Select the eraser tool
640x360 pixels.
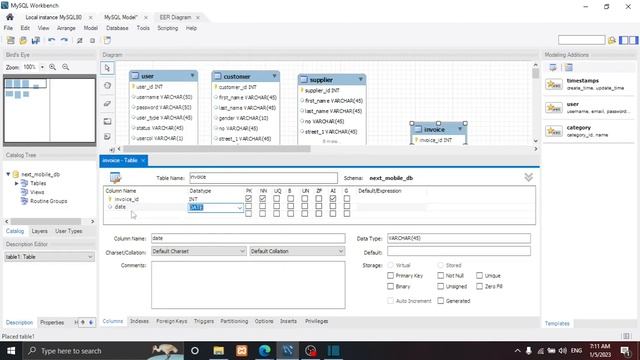[107, 104]
